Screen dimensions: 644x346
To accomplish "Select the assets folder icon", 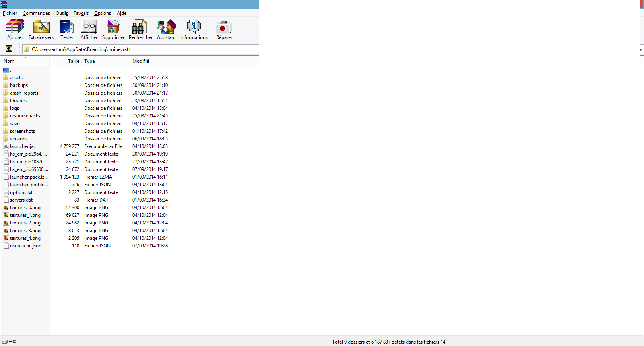I will [x=6, y=77].
